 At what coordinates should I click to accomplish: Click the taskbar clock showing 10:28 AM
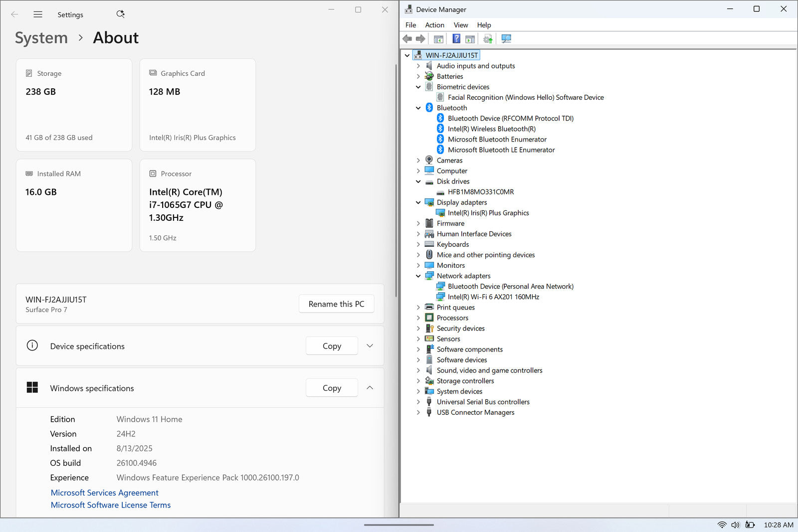(779, 525)
